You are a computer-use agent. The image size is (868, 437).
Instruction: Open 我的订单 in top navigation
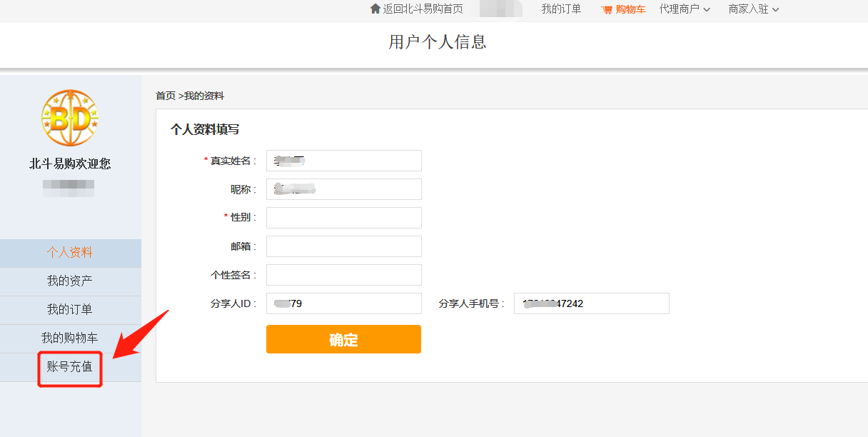point(561,9)
